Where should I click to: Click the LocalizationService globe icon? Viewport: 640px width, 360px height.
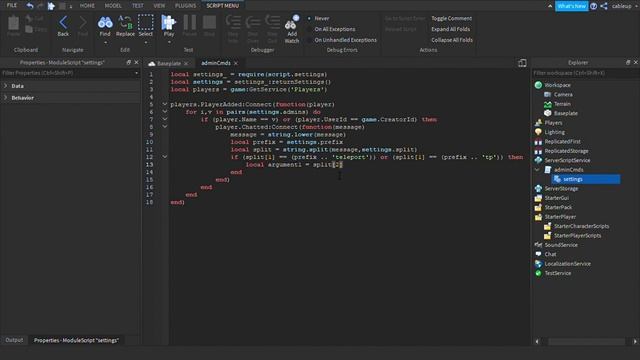coord(538,264)
